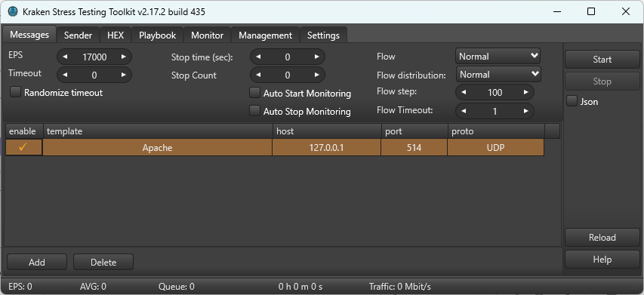This screenshot has height=295, width=644.
Task: Expand the Flow distribution dropdown
Action: pyautogui.click(x=498, y=74)
